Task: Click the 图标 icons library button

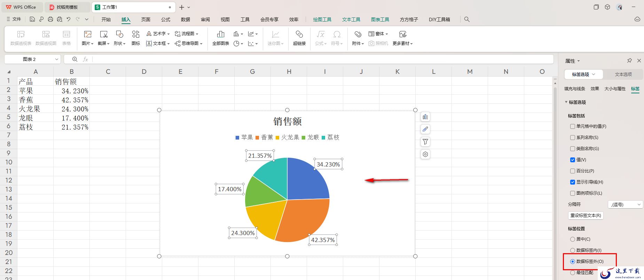Action: point(136,38)
